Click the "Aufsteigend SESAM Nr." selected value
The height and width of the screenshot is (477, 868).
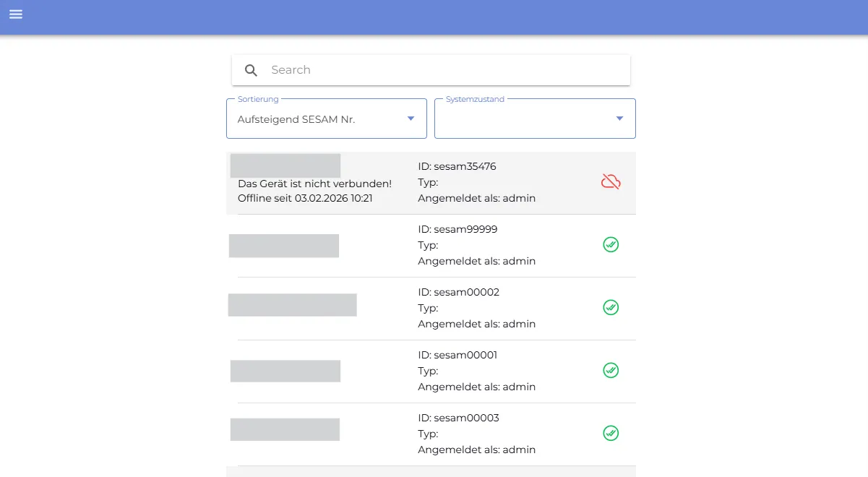[x=296, y=119]
